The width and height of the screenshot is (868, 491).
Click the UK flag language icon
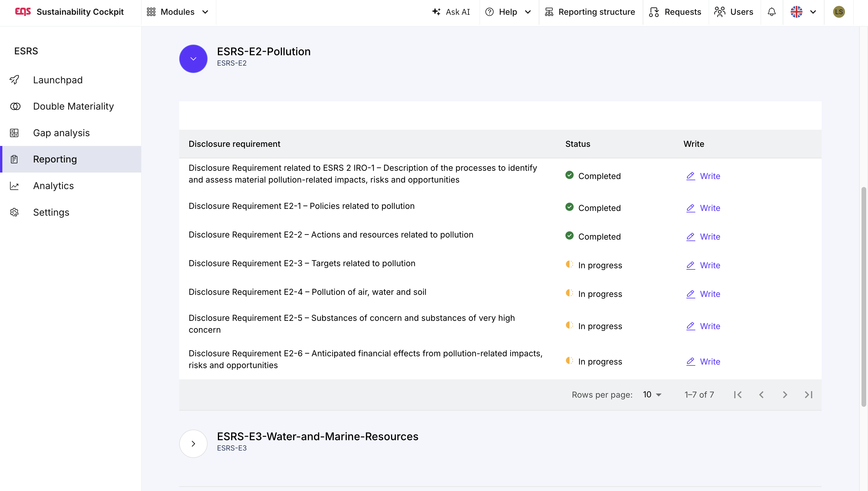click(797, 12)
